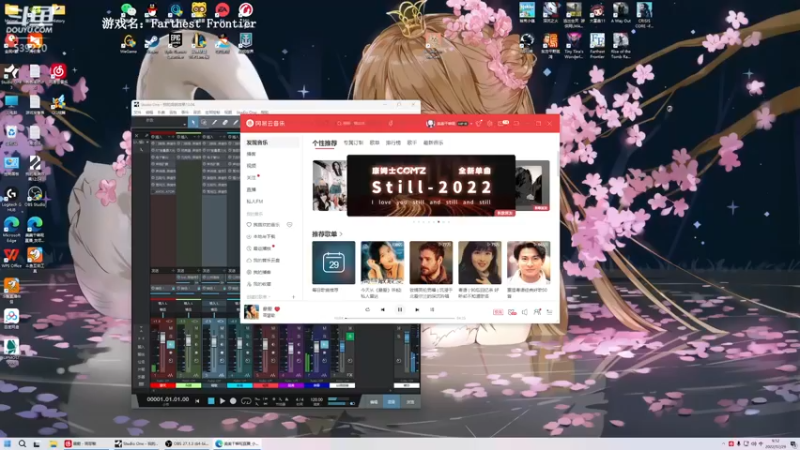This screenshot has height=450, width=800.
Task: Click the user avatar in NetEase header
Action: point(431,123)
